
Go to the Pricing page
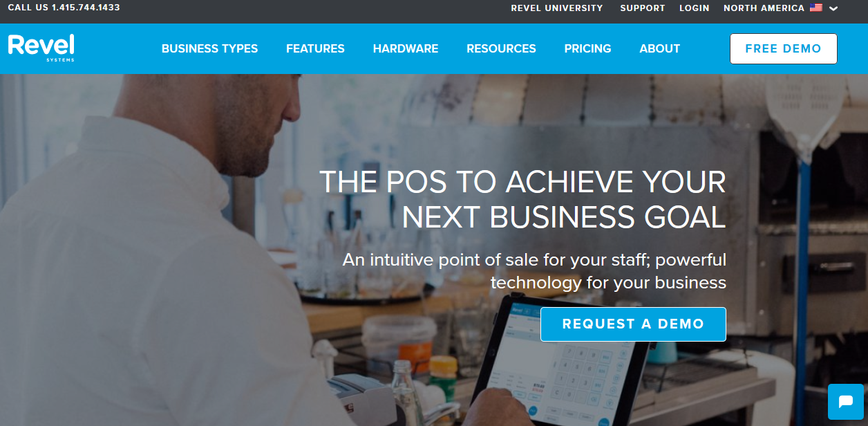click(587, 48)
